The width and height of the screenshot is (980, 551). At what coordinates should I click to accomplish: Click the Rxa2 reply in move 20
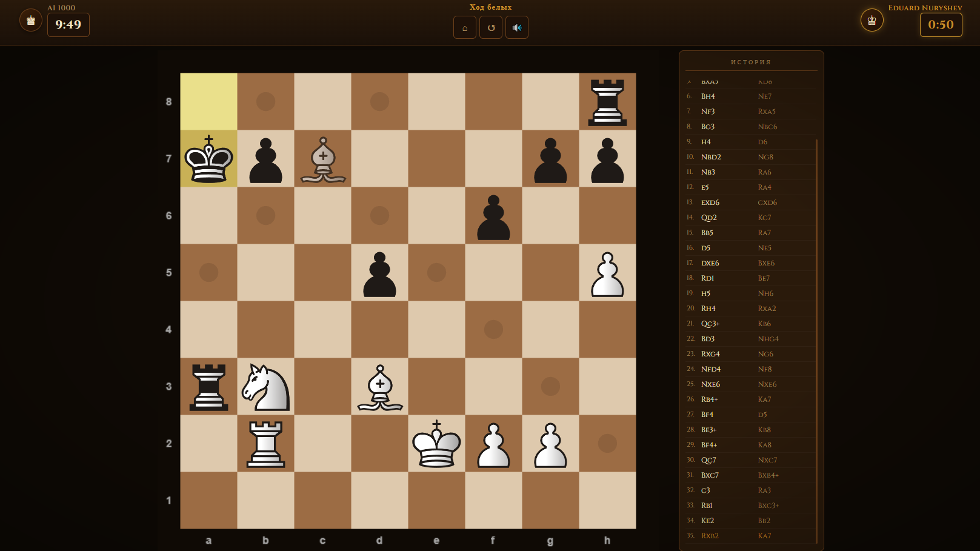click(767, 309)
